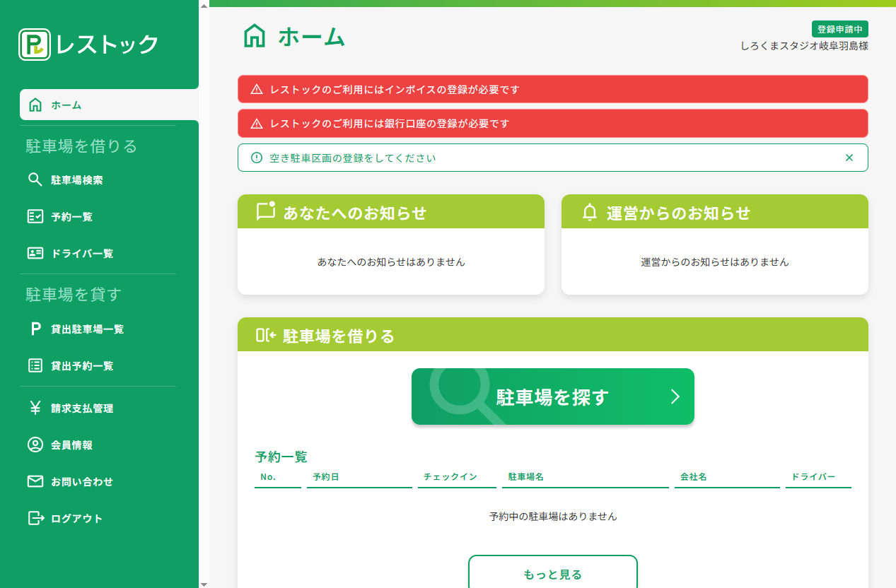Screen dimensions: 896x588
Task: Click the chevron arrow on 駐車場を探す
Action: (x=675, y=396)
